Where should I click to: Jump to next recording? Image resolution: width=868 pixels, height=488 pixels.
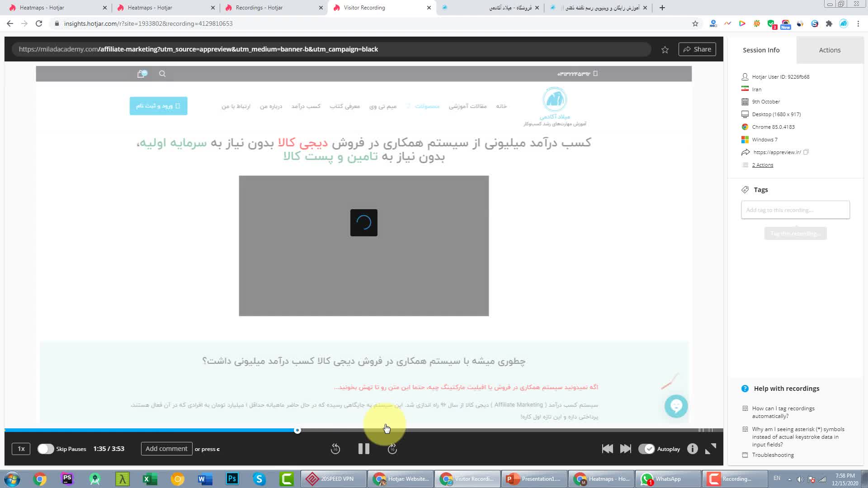[x=626, y=449]
